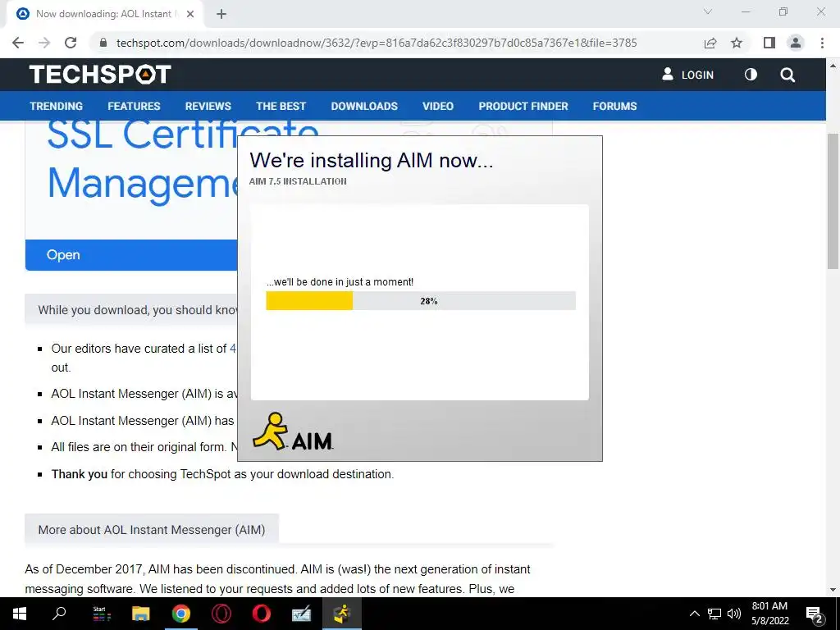Image resolution: width=840 pixels, height=630 pixels.
Task: Click the page vertical scrollbar thumb
Action: (833, 201)
